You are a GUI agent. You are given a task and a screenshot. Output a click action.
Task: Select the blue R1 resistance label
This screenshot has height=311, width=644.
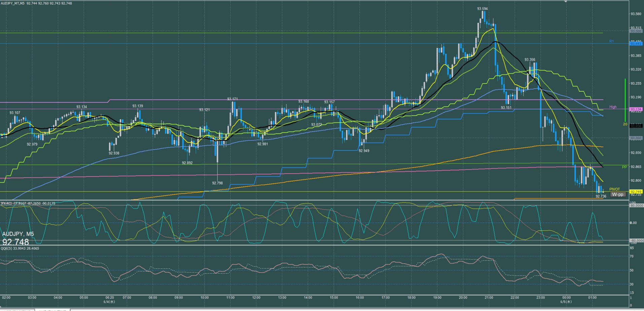(611, 41)
